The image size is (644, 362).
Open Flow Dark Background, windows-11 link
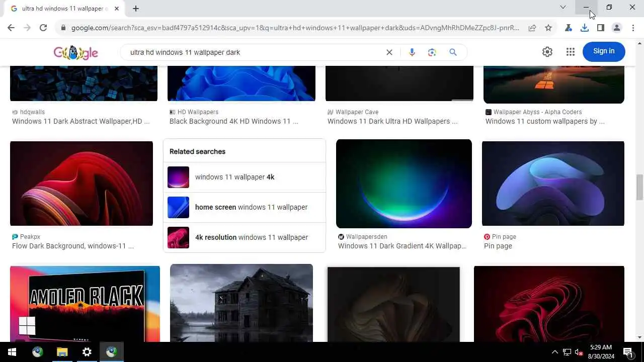pos(73,246)
